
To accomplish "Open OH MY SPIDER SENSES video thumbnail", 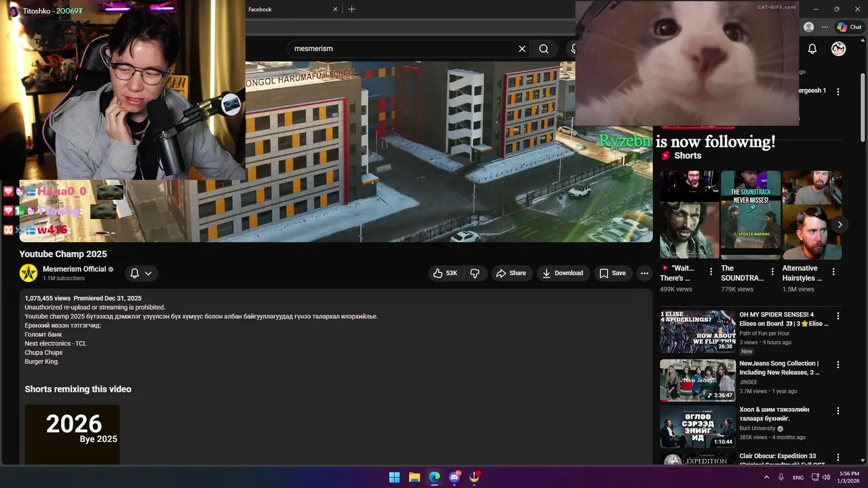I will click(x=698, y=331).
